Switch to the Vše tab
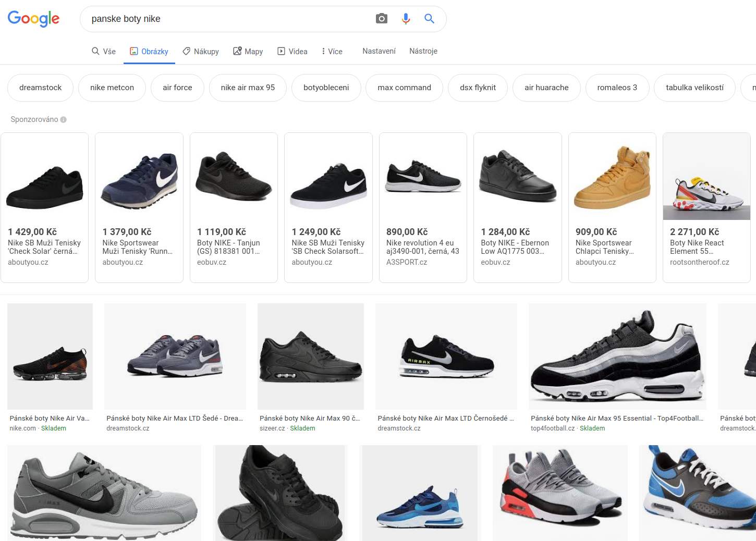Image resolution: width=756 pixels, height=541 pixels. pos(104,51)
